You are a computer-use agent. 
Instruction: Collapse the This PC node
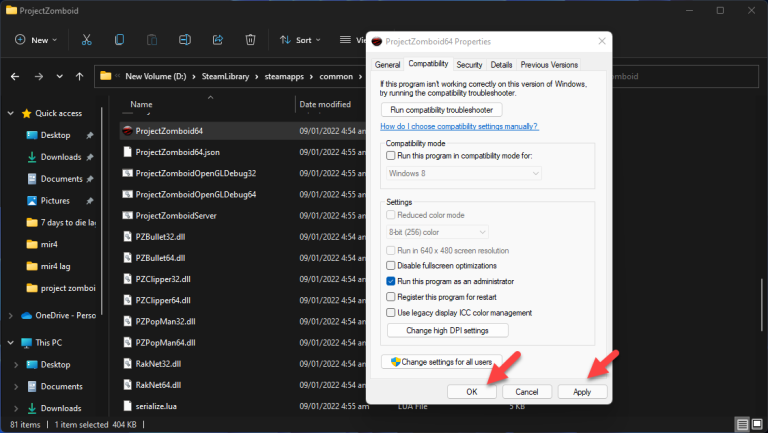pyautogui.click(x=11, y=343)
